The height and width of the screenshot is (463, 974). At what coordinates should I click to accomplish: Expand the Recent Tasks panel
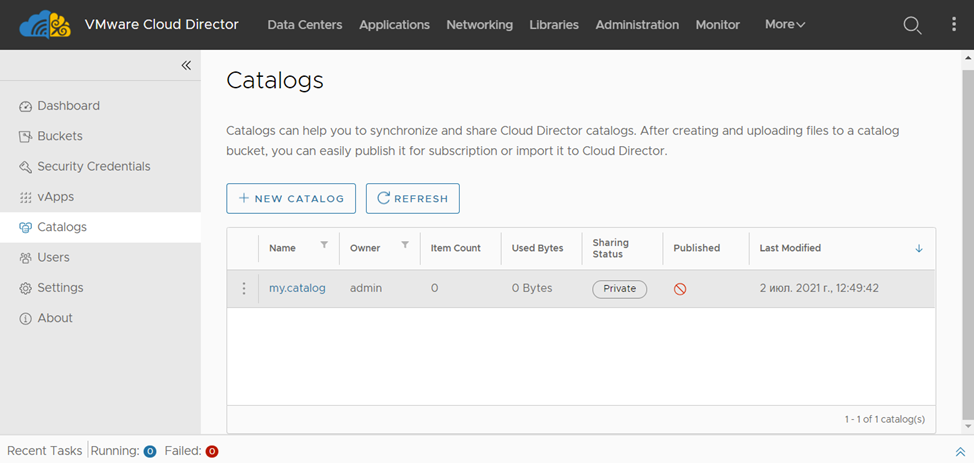click(960, 452)
